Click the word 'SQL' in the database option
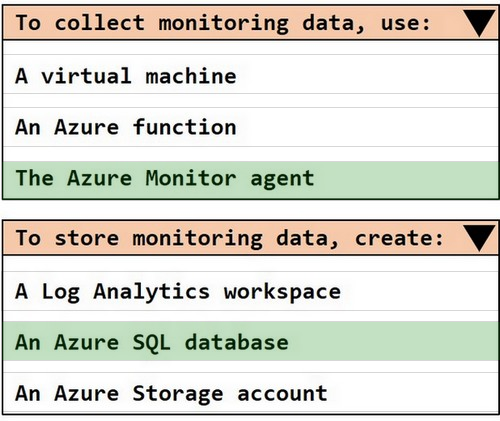This screenshot has height=421, width=500. [x=152, y=343]
